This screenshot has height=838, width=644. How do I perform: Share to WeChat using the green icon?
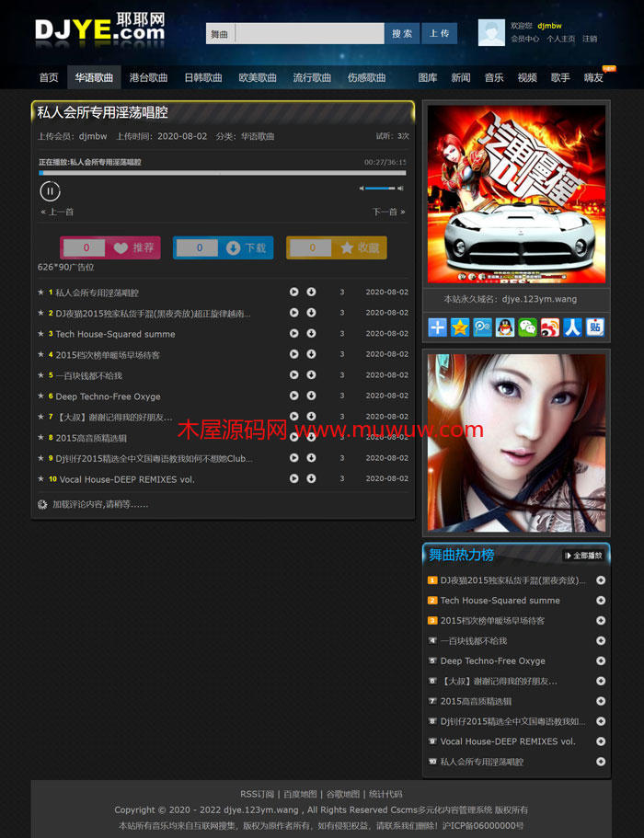click(527, 327)
